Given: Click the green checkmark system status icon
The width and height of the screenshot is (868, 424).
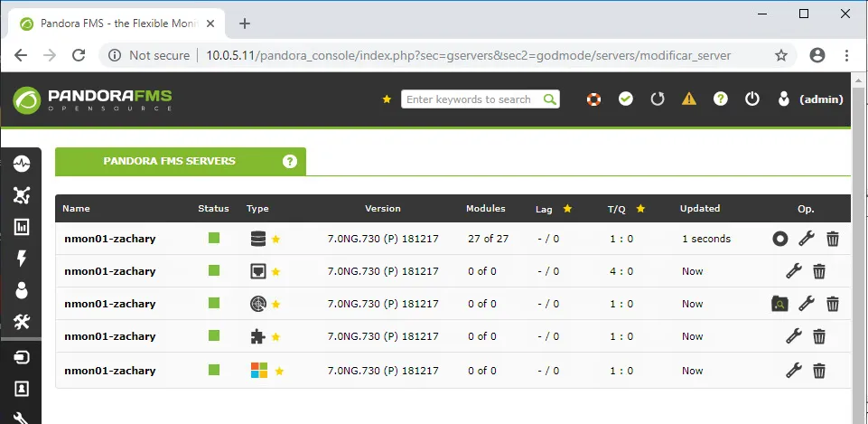Looking at the screenshot, I should coord(626,99).
